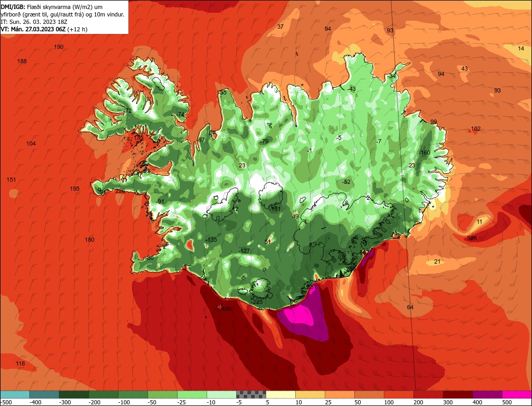532x406 pixels.
Task: Click the map value 190
Action: coord(59,47)
